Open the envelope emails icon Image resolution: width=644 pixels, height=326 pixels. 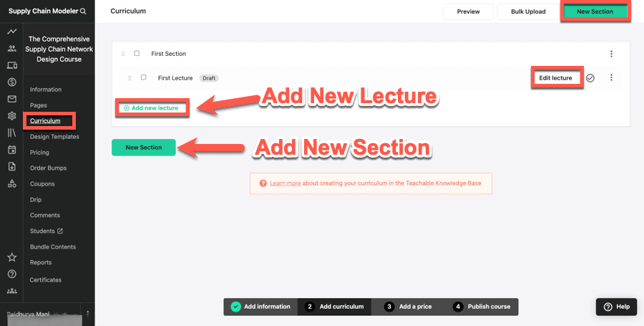pyautogui.click(x=11, y=99)
